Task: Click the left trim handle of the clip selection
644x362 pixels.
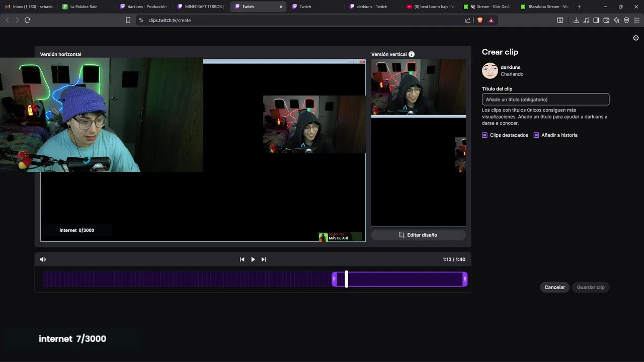Action: [x=334, y=279]
